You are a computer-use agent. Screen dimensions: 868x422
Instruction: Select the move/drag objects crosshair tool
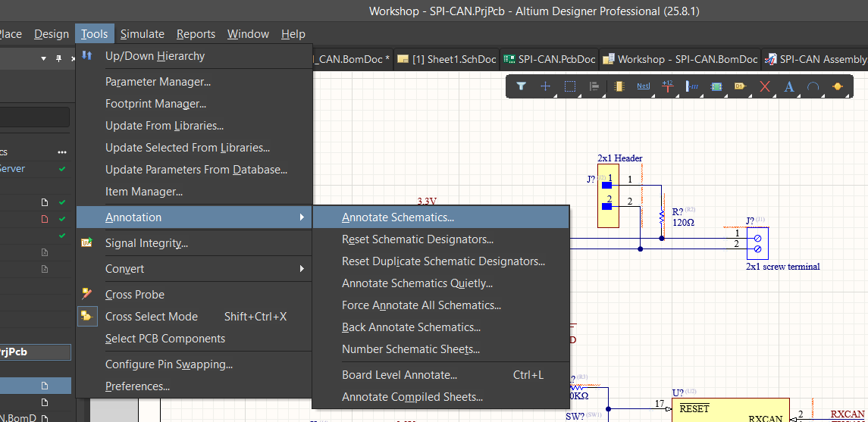545,86
